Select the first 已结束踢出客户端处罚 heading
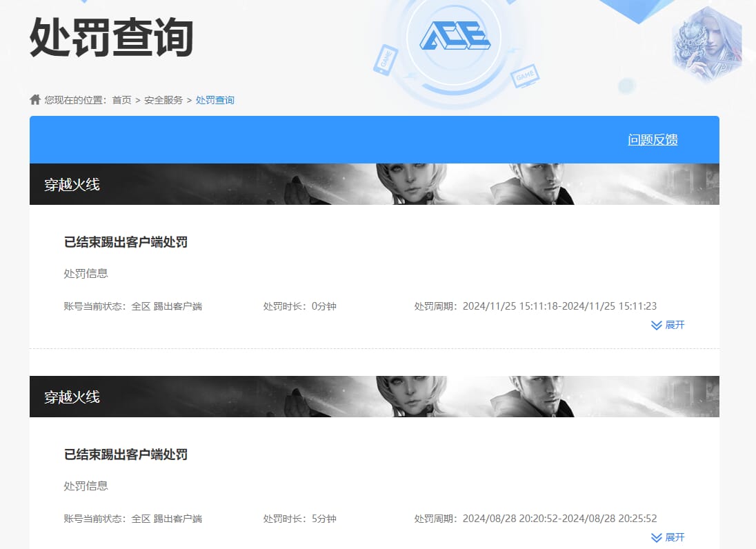This screenshot has width=756, height=549. coord(126,242)
